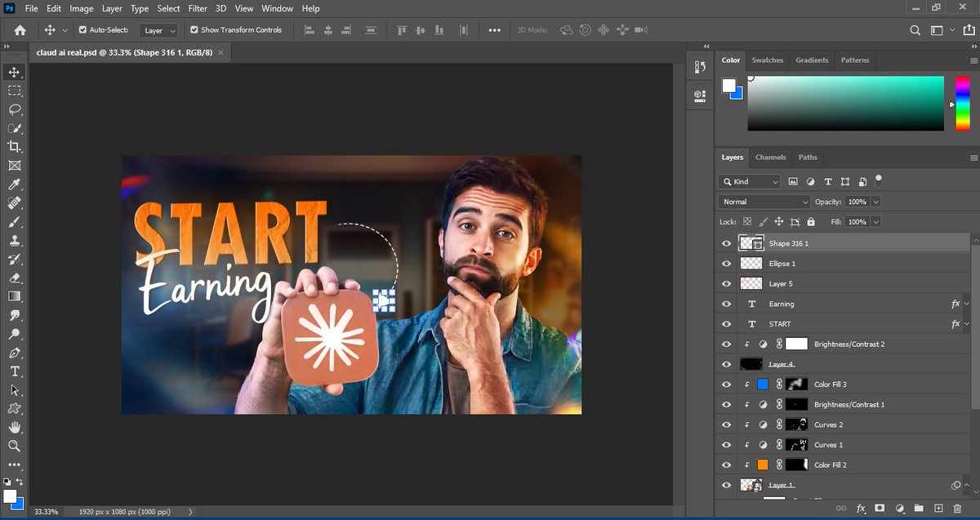Select the Pen tool
Viewport: 980px width, 520px height.
(x=14, y=353)
